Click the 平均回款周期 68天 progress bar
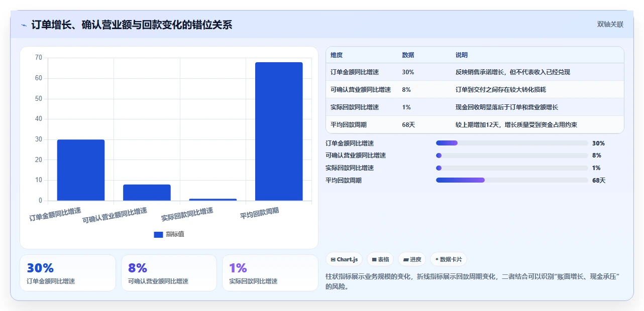644x311 pixels. click(512, 180)
